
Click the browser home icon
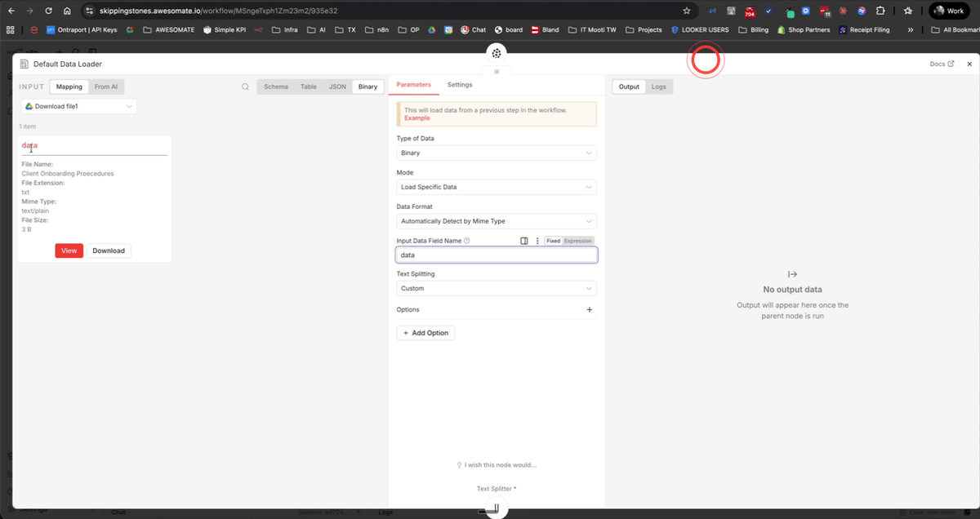coord(67,11)
